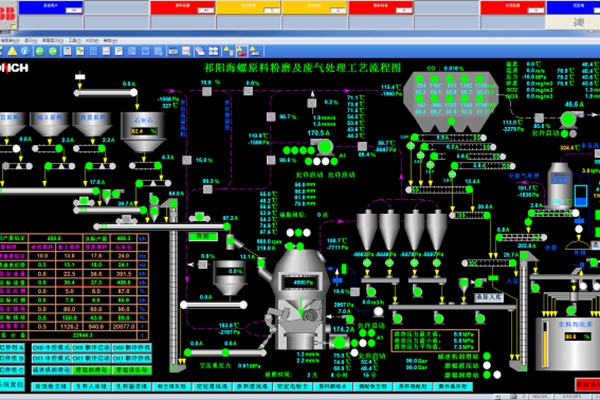Click the green 磨辊液压站 button in CK rows
The height and width of the screenshot is (400, 600).
click(132, 370)
